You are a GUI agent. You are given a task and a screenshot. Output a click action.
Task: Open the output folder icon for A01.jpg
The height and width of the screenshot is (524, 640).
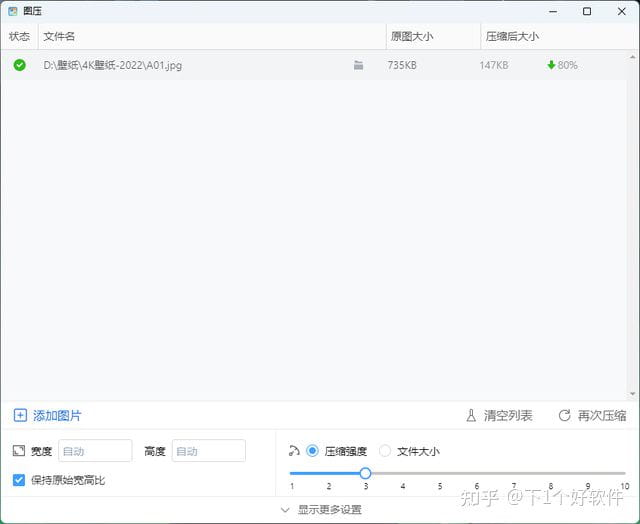358,65
